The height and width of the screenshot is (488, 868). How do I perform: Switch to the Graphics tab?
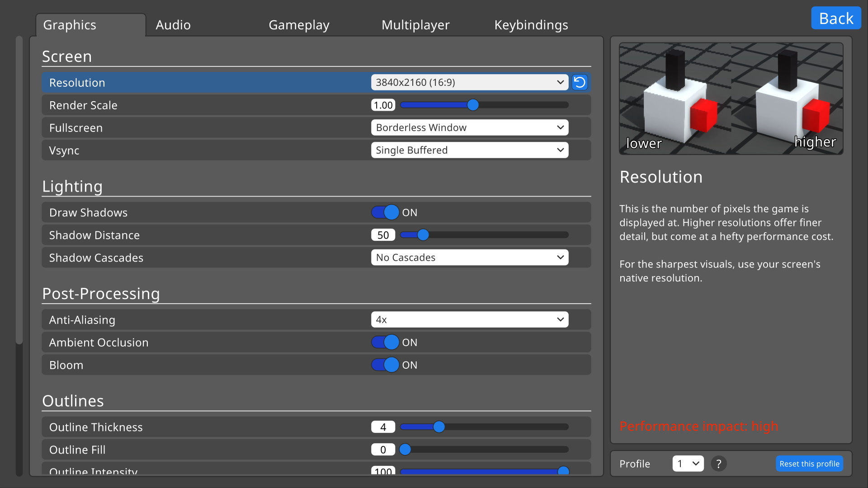coord(90,25)
